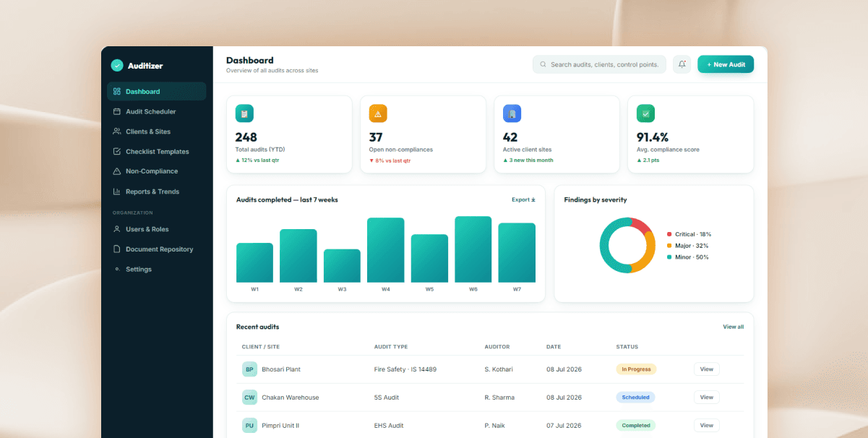Screen dimensions: 868x438
Task: Click the red Critical legend dot
Action: tap(669, 234)
